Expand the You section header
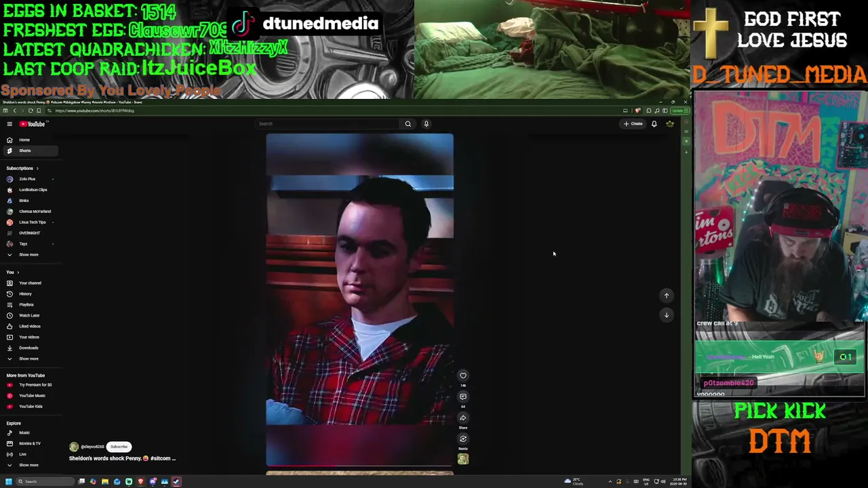868x488 pixels. 13,272
